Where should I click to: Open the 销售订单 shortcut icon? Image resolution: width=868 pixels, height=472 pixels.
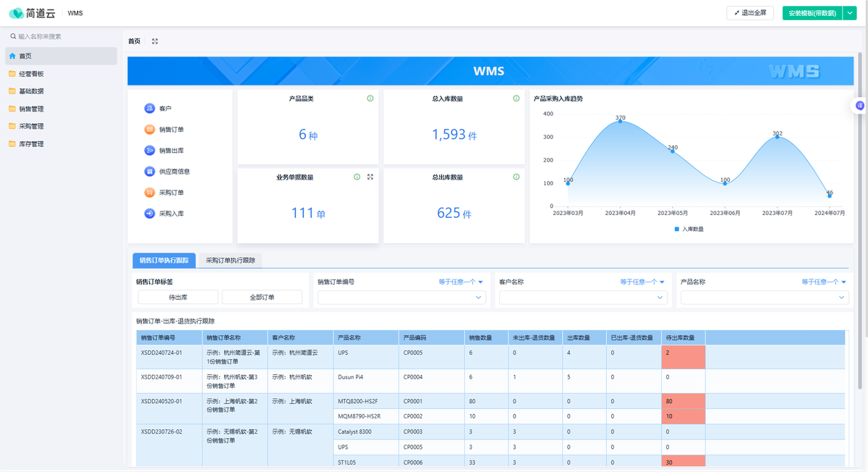click(x=150, y=130)
